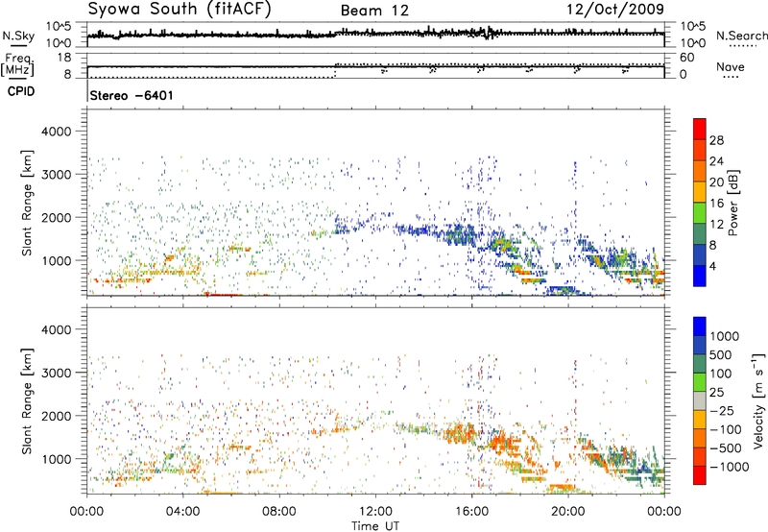Click the 'N.Search' legend label

click(x=741, y=36)
